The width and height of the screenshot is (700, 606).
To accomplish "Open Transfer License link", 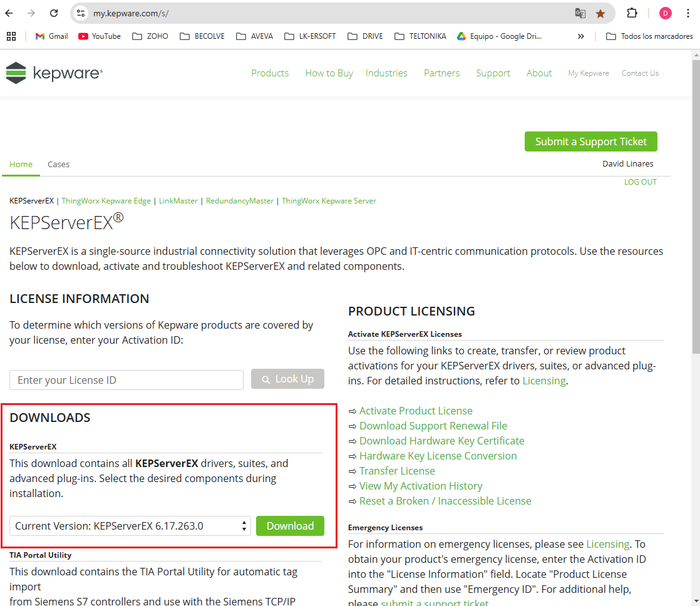I will [x=397, y=471].
